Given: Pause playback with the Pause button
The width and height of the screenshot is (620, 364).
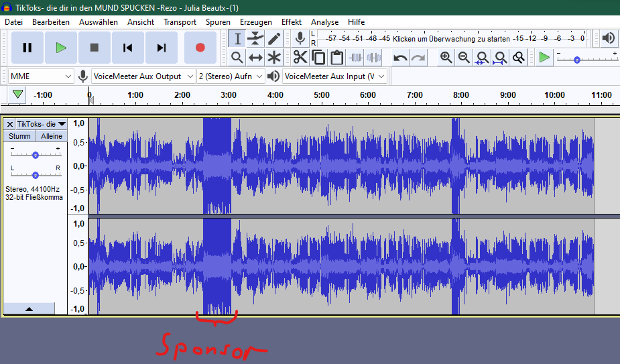Looking at the screenshot, I should [27, 48].
